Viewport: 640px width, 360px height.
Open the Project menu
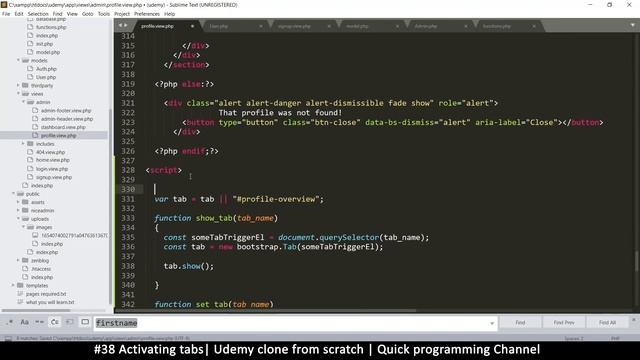[122, 14]
